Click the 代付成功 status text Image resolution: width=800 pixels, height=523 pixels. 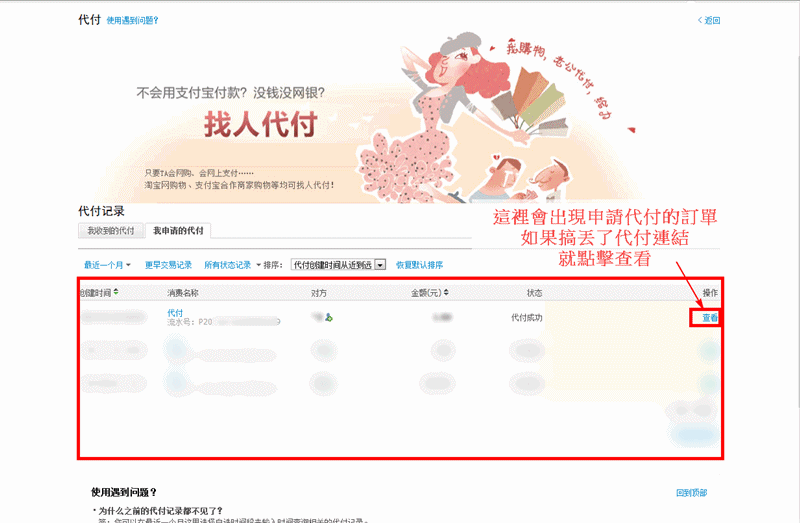[527, 317]
